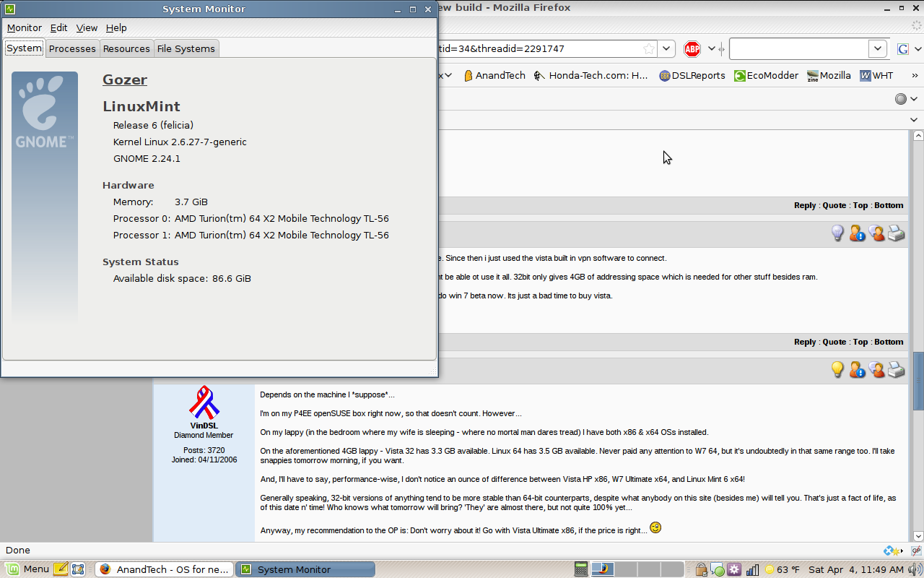Open the DSLReports bookmark
Screen dimensions: 924x578
692,75
